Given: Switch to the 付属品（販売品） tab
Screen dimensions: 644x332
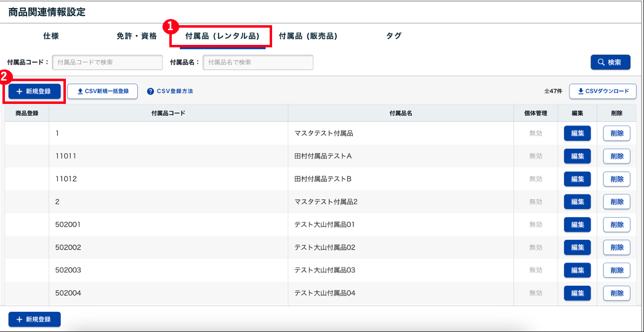Looking at the screenshot, I should point(308,36).
